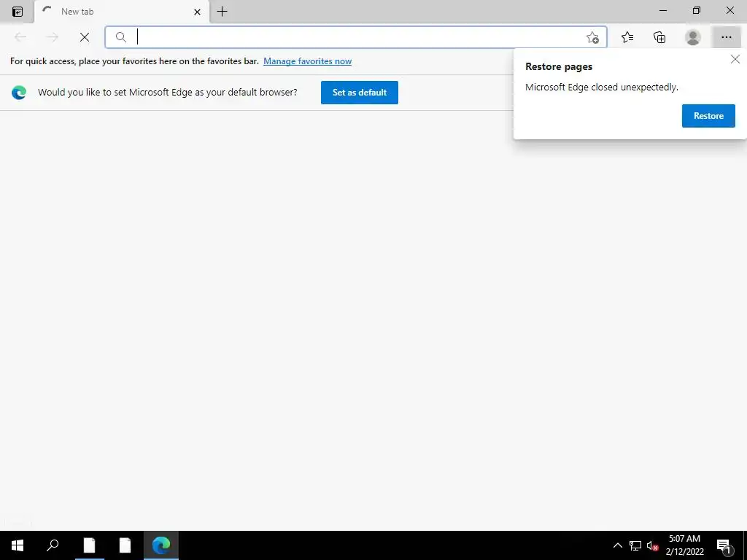Click Microsoft Edge taskbar icon
747x560 pixels.
point(161,545)
